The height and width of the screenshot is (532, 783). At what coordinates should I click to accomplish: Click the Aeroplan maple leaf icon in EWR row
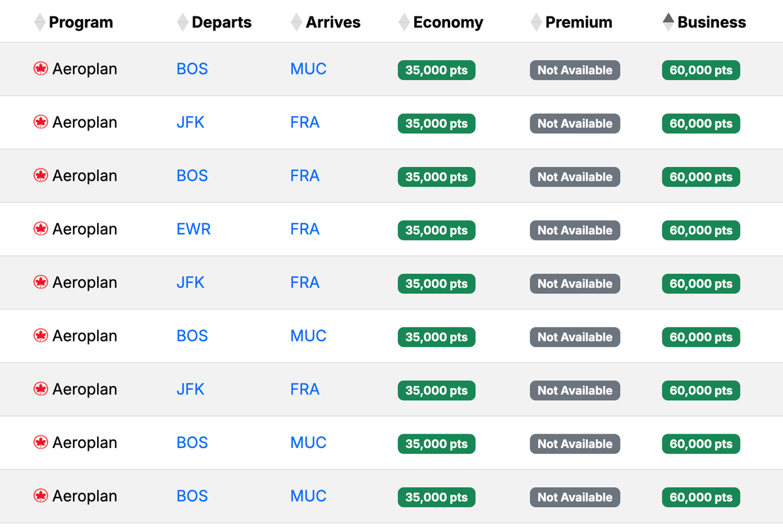(x=40, y=229)
